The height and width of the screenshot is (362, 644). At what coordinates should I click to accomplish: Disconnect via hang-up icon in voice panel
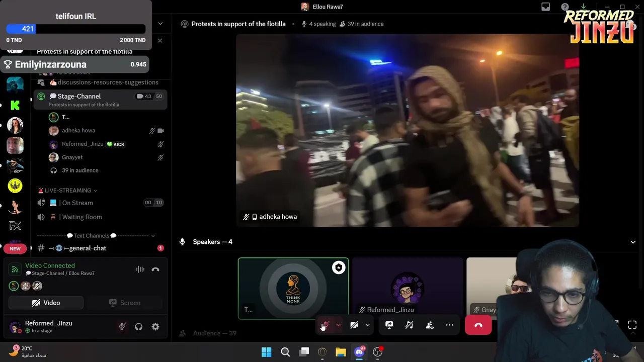point(155,269)
